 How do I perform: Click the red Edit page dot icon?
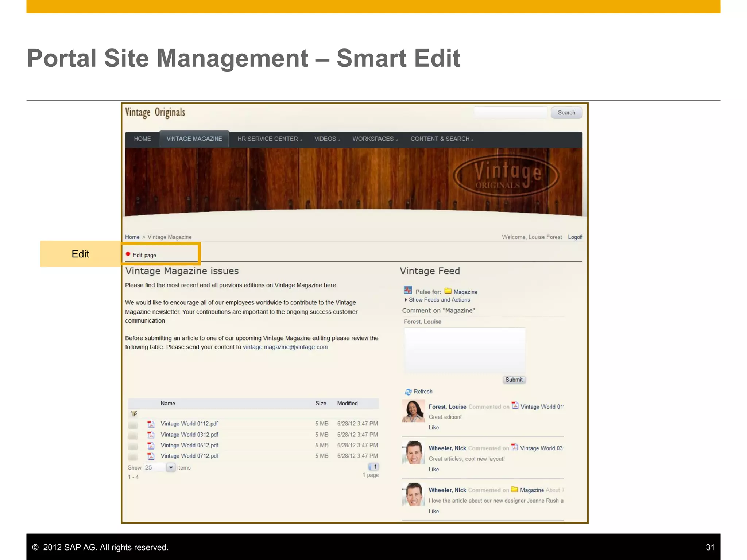pyautogui.click(x=128, y=254)
